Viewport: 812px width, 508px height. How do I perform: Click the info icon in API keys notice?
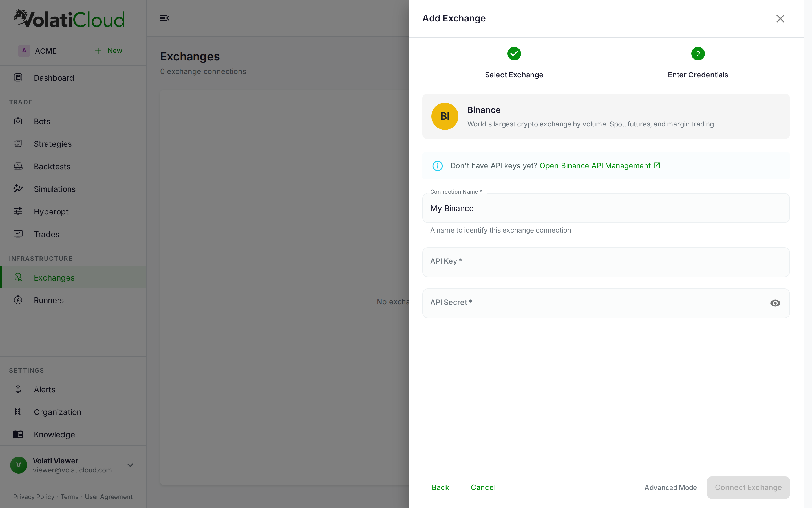pos(438,166)
